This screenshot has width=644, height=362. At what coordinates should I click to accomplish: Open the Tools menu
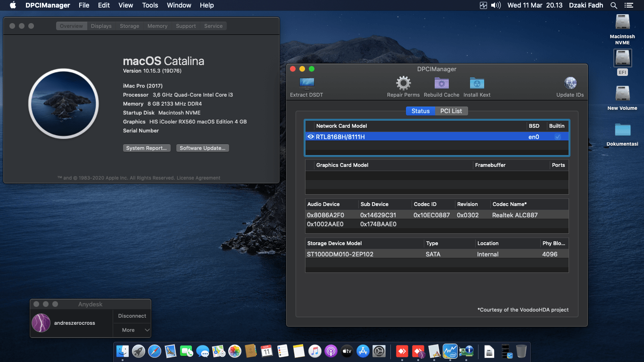pos(150,5)
